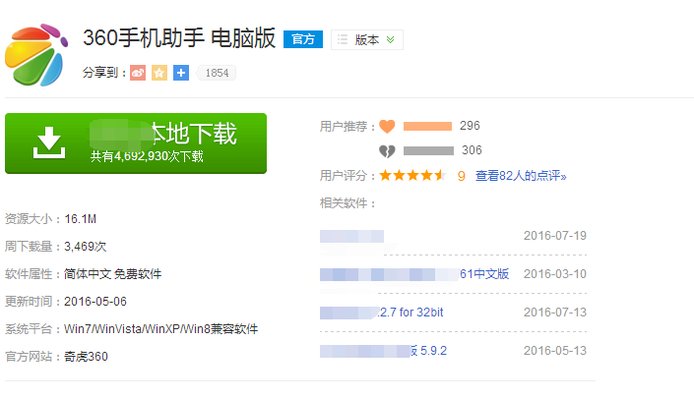Click the 用户推荐 label

pos(347,127)
